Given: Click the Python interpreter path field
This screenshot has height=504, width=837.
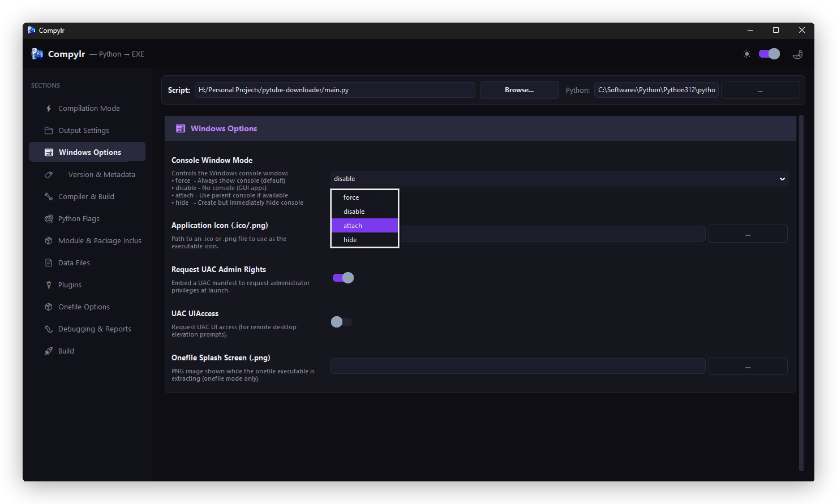Looking at the screenshot, I should tap(656, 90).
